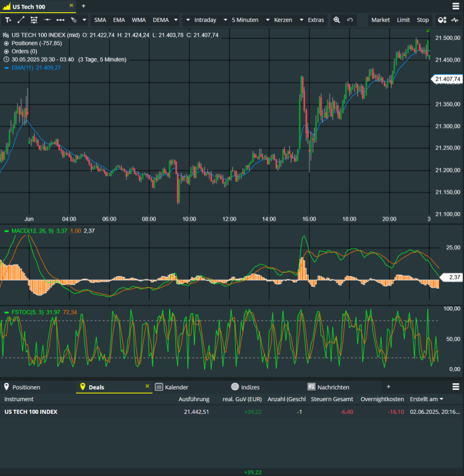Click current price tag 21.407,74
This screenshot has height=476, width=464.
447,79
